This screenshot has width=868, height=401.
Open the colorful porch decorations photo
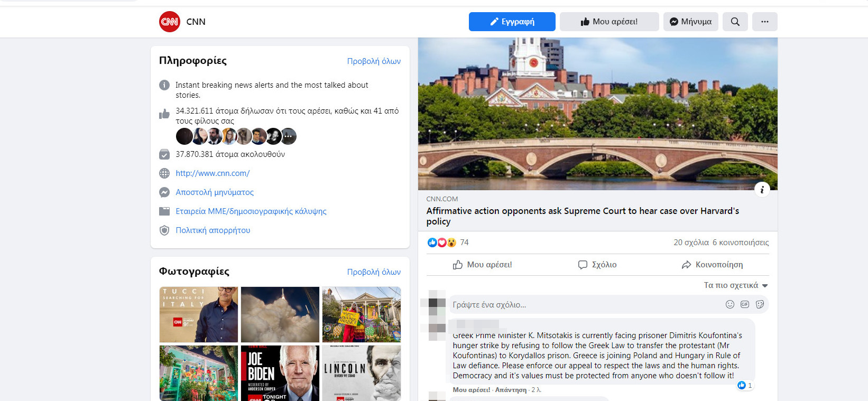pyautogui.click(x=199, y=373)
